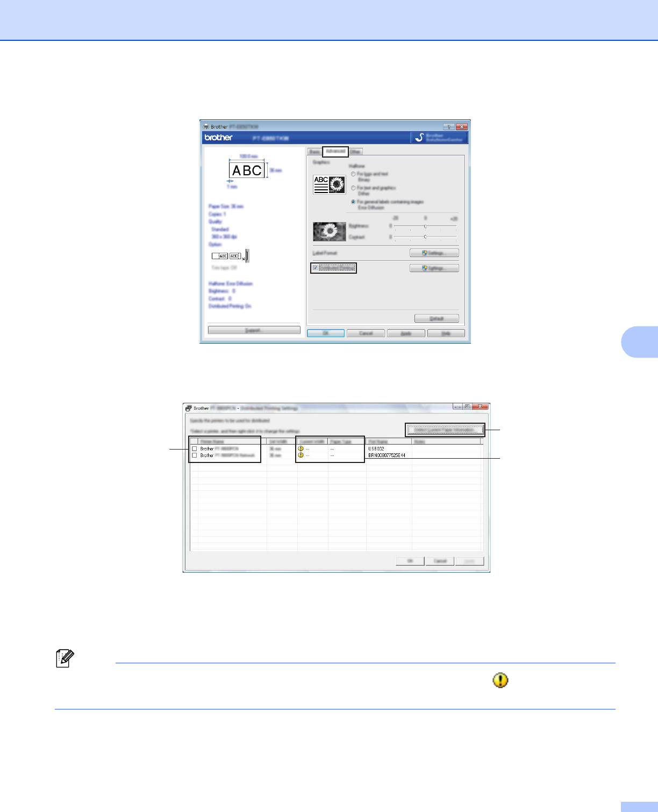This screenshot has height=812, width=658.
Task: Minimize the Distributed Printing Settings window
Action: pos(457,407)
